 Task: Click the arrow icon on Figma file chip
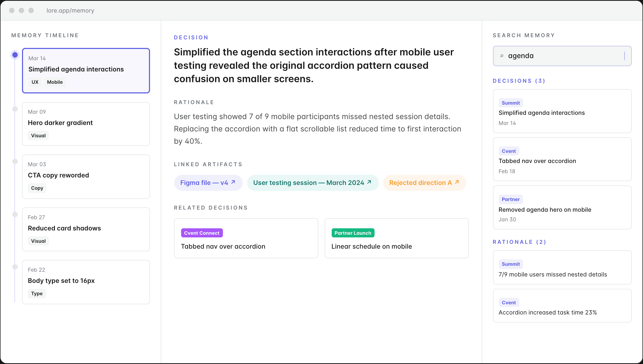coord(233,182)
